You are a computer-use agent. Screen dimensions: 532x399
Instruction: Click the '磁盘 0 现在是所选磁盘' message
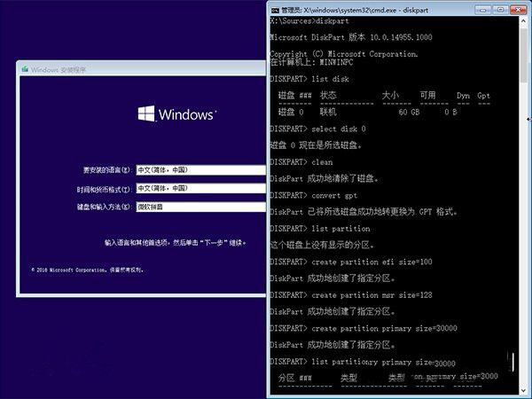pos(316,145)
